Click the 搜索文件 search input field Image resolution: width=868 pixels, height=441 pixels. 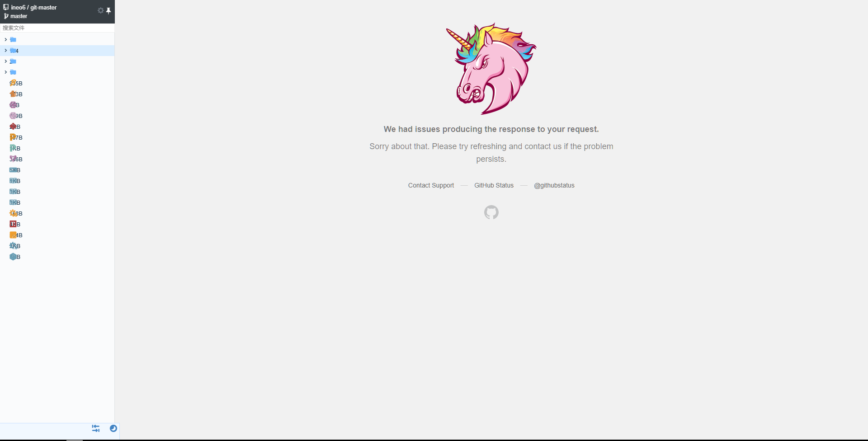(57, 28)
